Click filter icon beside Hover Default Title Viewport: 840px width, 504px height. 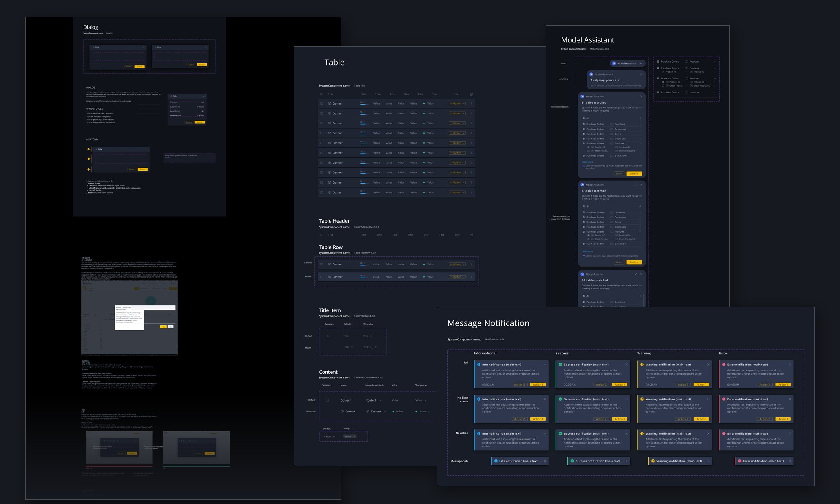point(352,347)
